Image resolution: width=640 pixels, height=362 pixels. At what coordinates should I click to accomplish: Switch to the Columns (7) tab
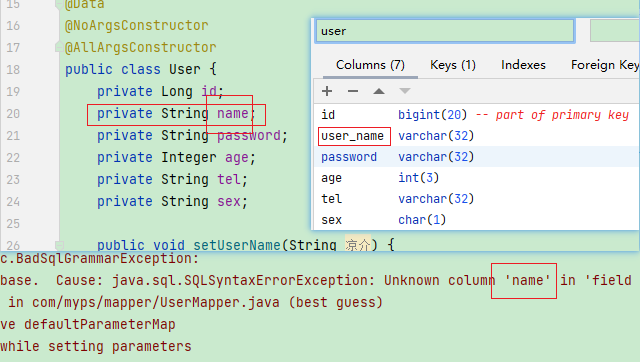[370, 65]
